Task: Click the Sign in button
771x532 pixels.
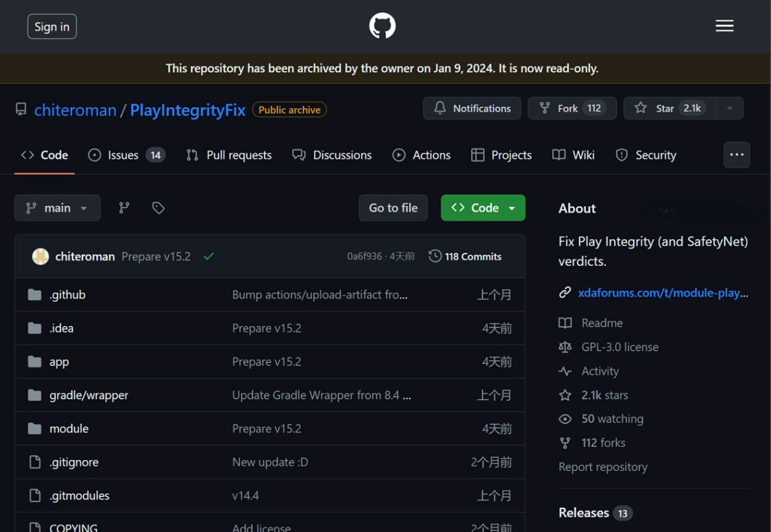Action: [x=52, y=27]
